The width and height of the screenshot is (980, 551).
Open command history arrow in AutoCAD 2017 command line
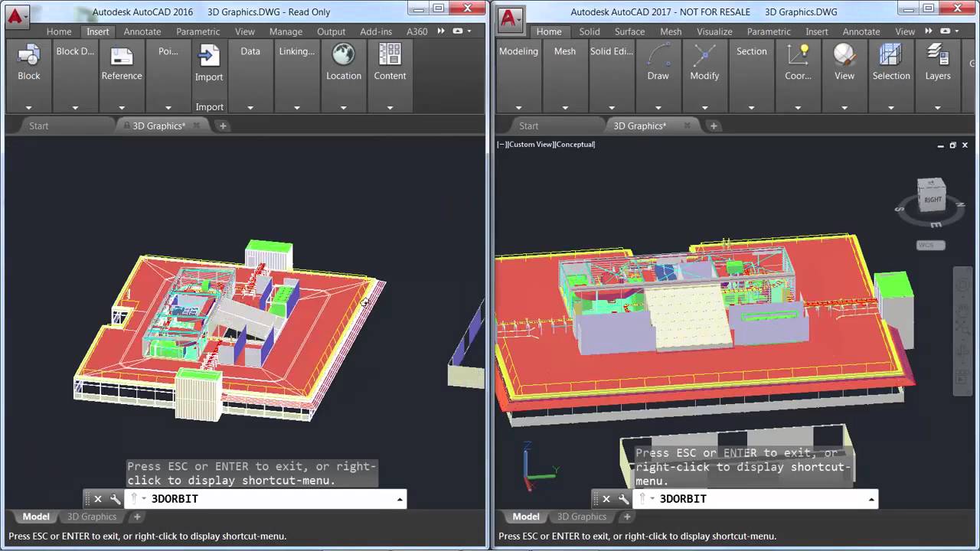(x=871, y=499)
